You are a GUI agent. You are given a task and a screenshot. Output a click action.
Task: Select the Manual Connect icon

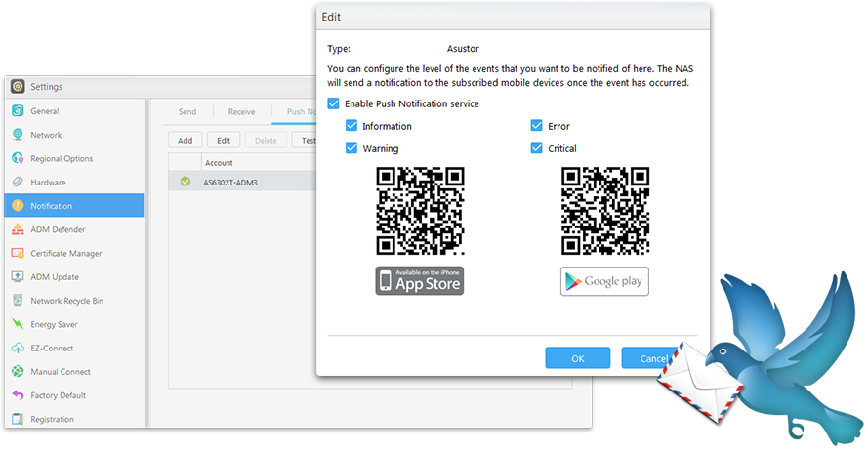click(18, 372)
